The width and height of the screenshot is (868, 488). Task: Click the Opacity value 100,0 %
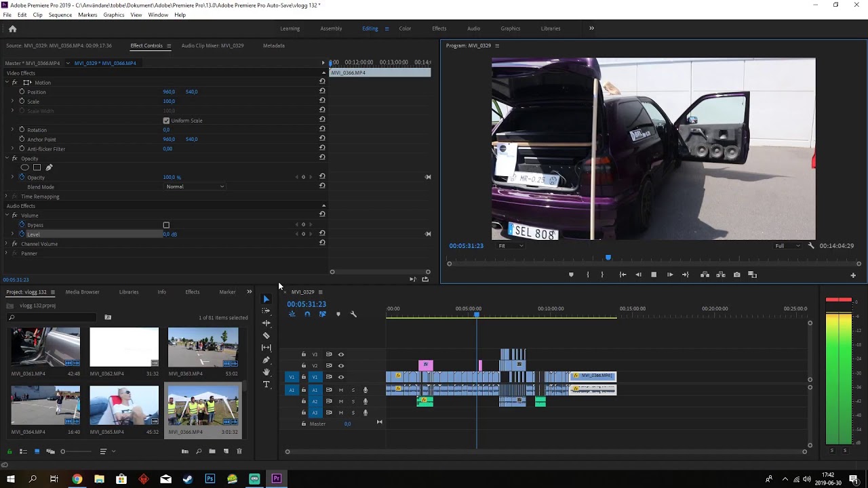(x=172, y=178)
